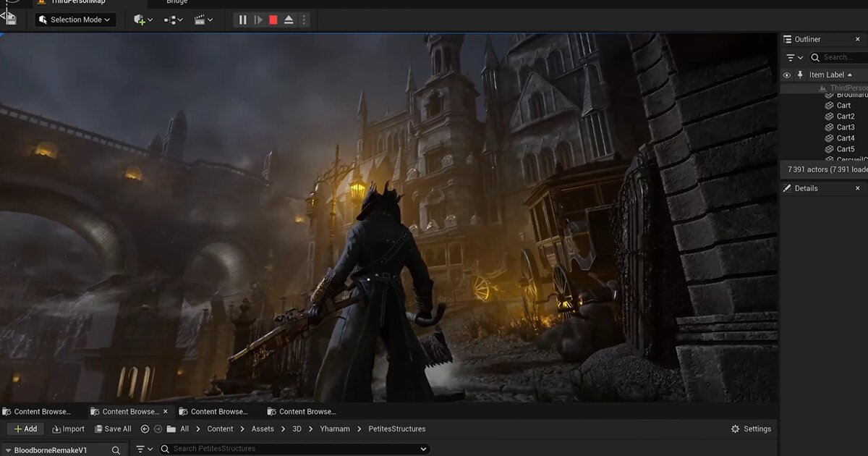
Task: Select the ThirdPersonMap world row in Outliner
Action: pyautogui.click(x=825, y=88)
